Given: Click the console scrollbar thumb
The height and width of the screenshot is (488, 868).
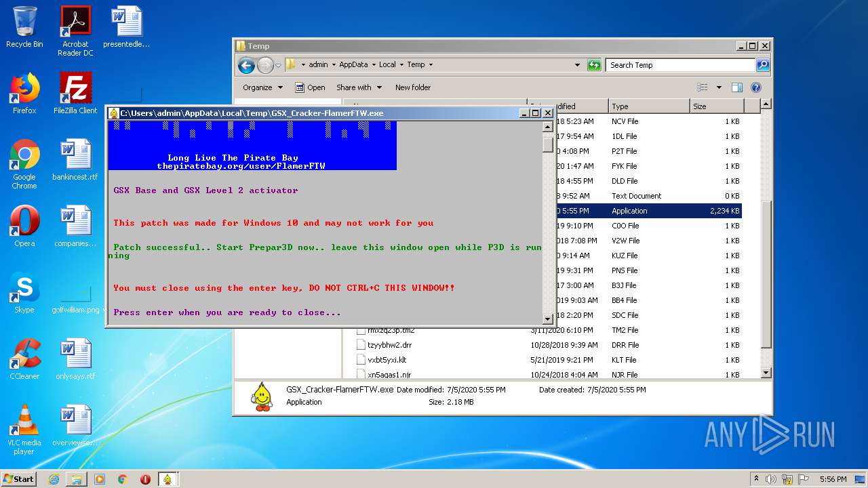Looking at the screenshot, I should point(548,144).
